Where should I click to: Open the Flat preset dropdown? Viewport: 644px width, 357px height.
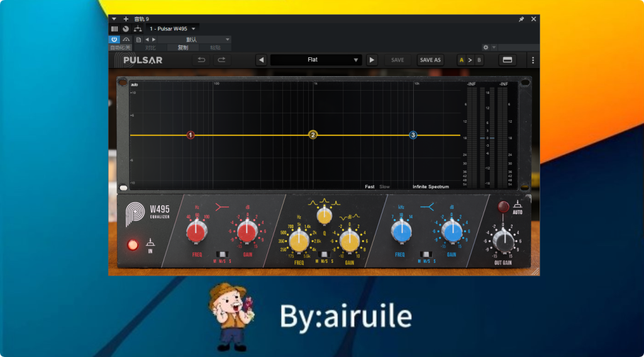point(316,60)
